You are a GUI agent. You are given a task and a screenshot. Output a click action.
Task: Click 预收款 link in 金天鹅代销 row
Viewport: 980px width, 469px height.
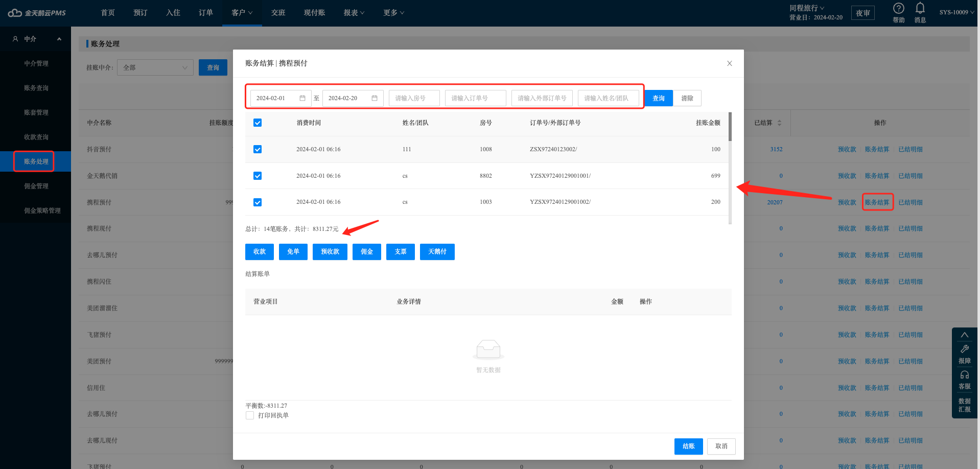tap(847, 176)
